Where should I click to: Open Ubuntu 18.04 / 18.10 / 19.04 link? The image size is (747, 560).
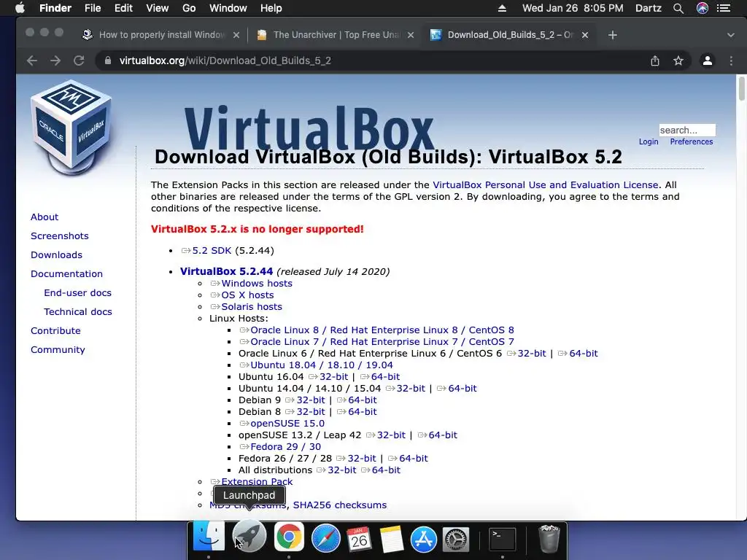point(322,365)
